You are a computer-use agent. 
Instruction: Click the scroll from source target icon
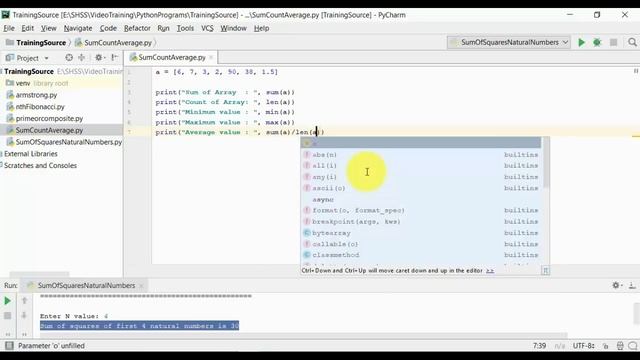[69, 58]
